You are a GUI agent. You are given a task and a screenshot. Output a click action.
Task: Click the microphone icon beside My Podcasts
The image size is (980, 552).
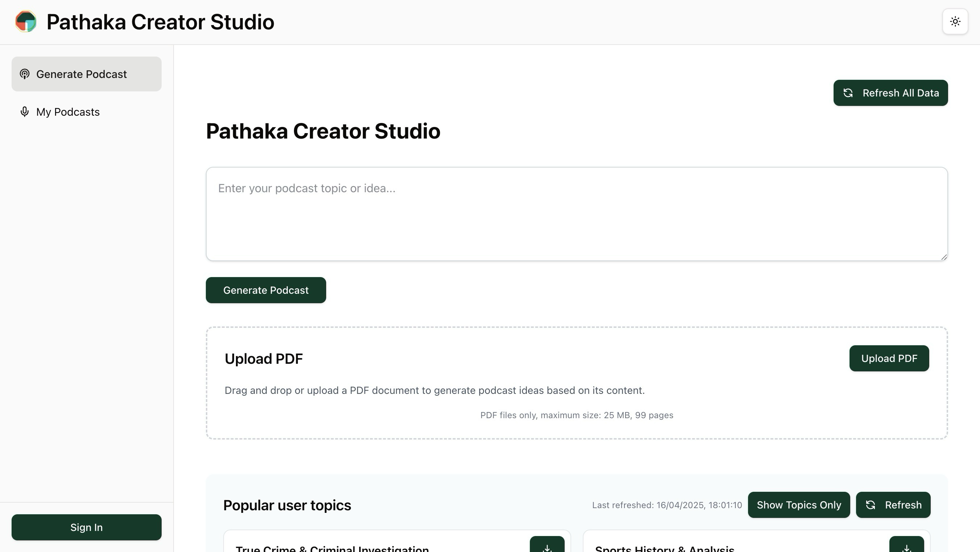point(25,112)
